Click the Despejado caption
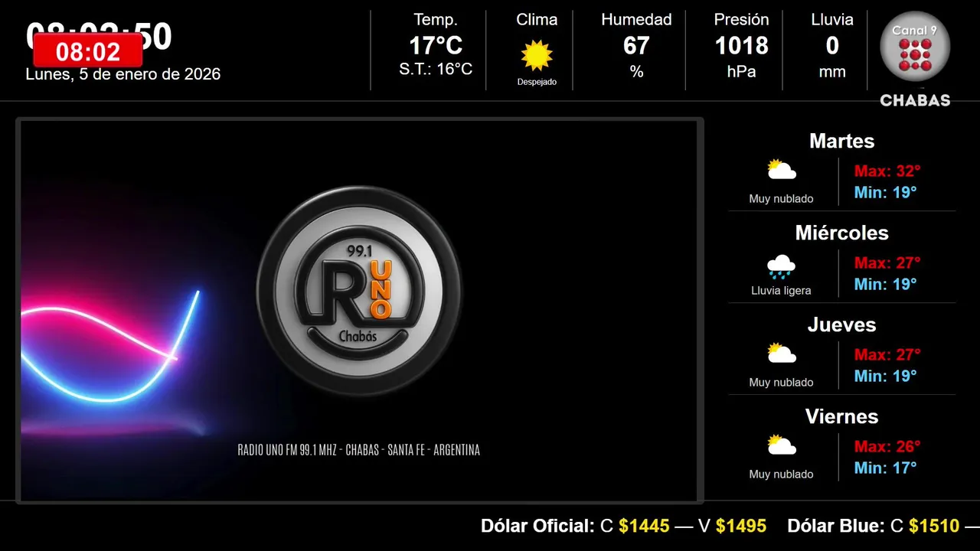This screenshot has width=980, height=551. click(x=537, y=82)
